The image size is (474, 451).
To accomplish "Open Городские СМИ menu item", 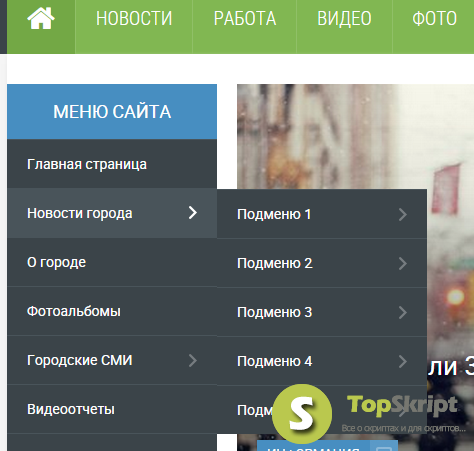I will point(112,360).
